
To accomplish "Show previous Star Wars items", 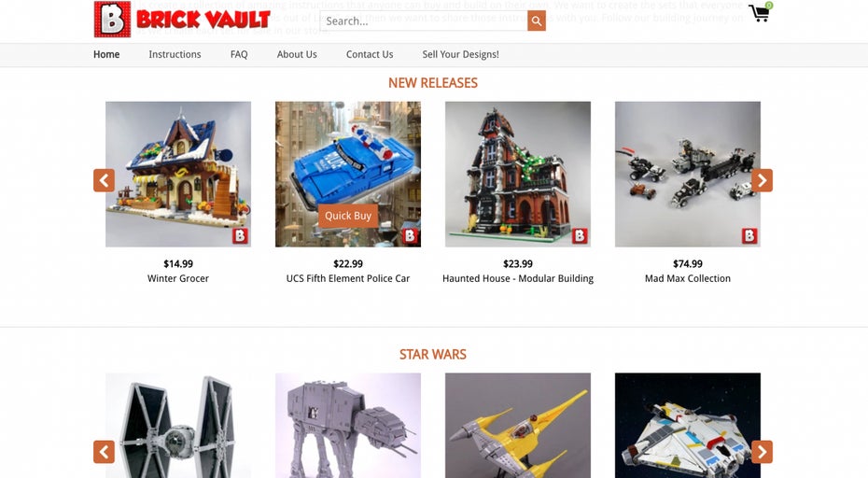I will tap(105, 452).
